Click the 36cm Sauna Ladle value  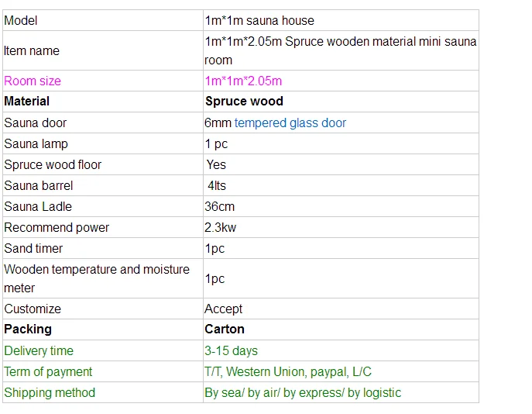click(x=219, y=206)
